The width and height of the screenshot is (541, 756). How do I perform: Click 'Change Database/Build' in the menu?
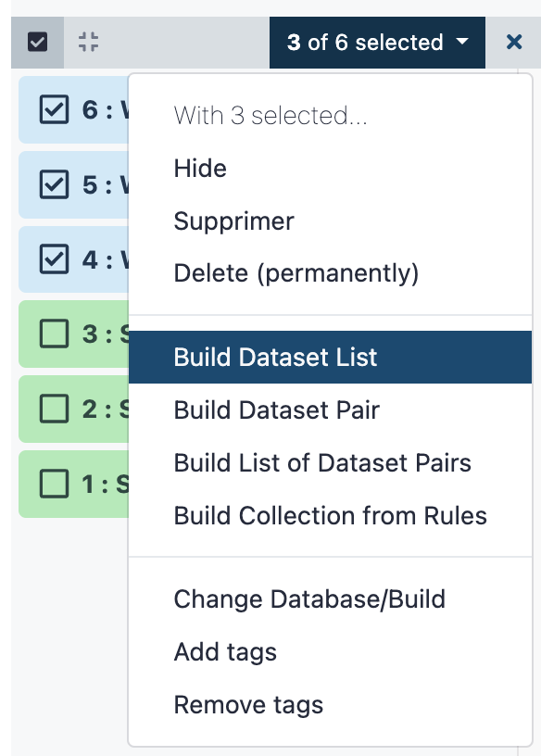[294, 599]
